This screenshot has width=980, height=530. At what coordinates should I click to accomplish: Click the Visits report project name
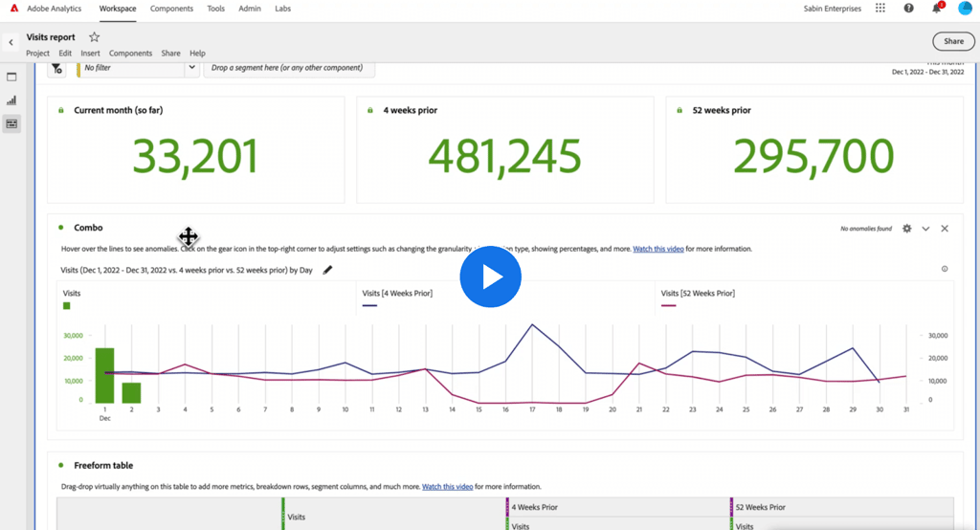(51, 37)
